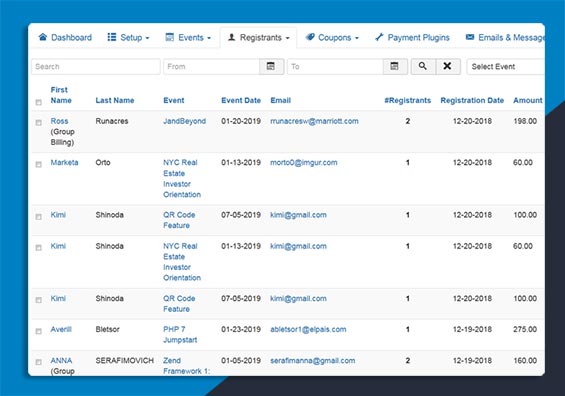565x396 pixels.
Task: Check the Averill Bletsor row checkbox
Action: tap(39, 331)
